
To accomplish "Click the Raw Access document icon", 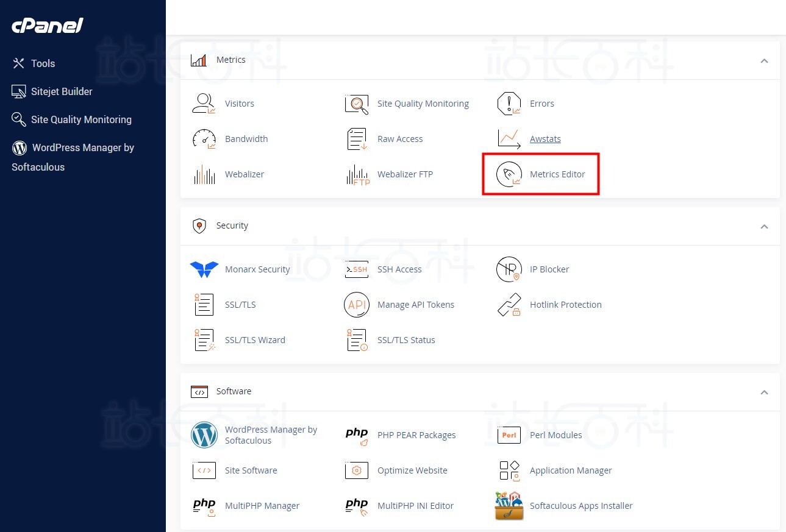I will coord(357,139).
